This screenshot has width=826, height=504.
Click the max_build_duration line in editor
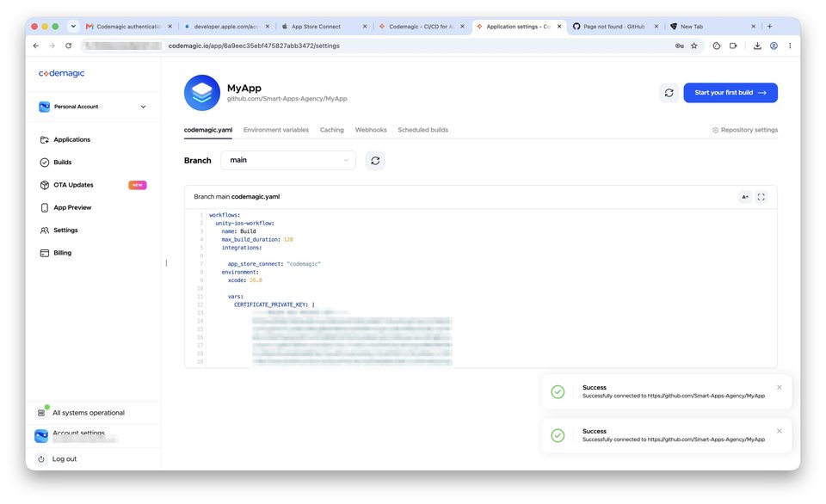click(x=257, y=240)
